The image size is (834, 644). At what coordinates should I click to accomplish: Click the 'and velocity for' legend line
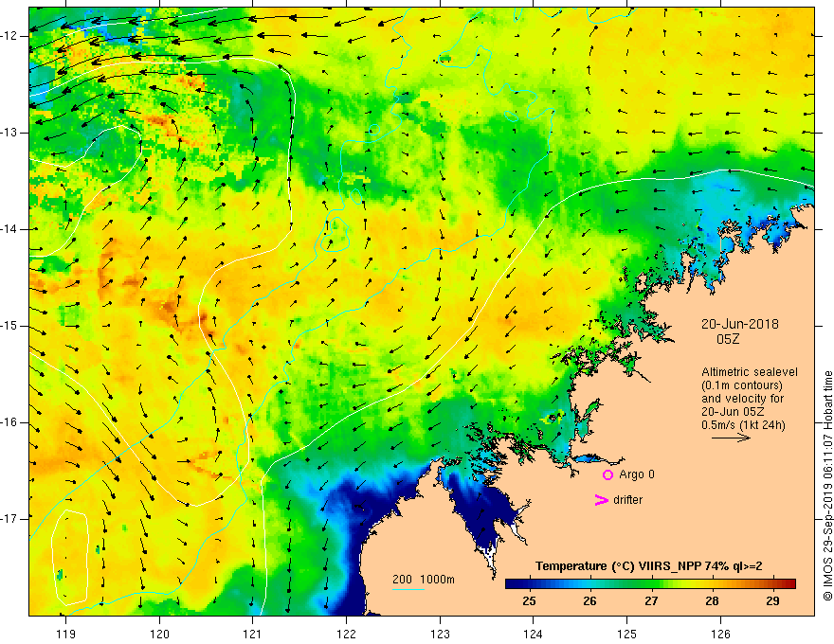[742, 399]
